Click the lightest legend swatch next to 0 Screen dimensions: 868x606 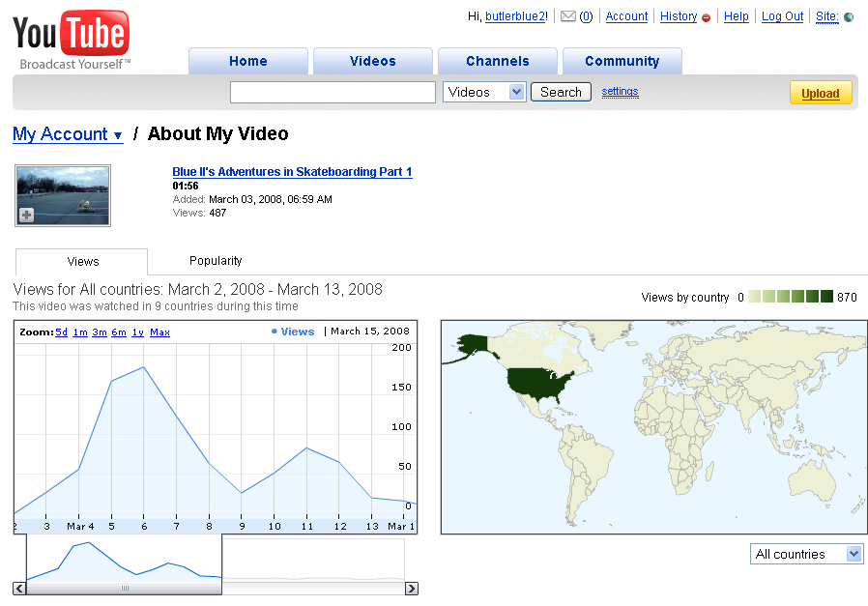tap(755, 297)
